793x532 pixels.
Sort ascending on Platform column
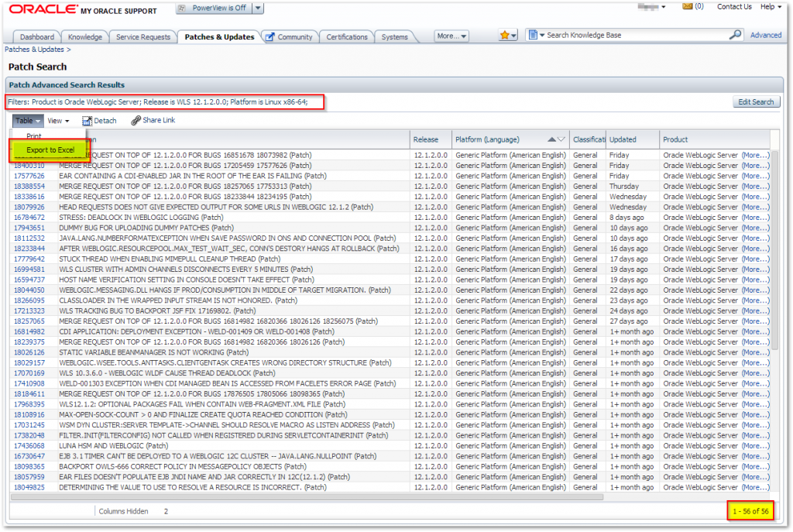(x=551, y=139)
